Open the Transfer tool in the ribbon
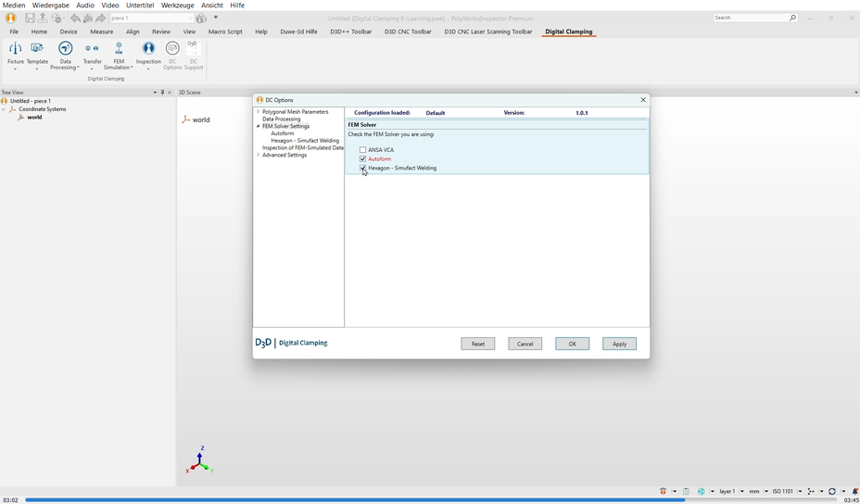Image resolution: width=860 pixels, height=504 pixels. 92,56
